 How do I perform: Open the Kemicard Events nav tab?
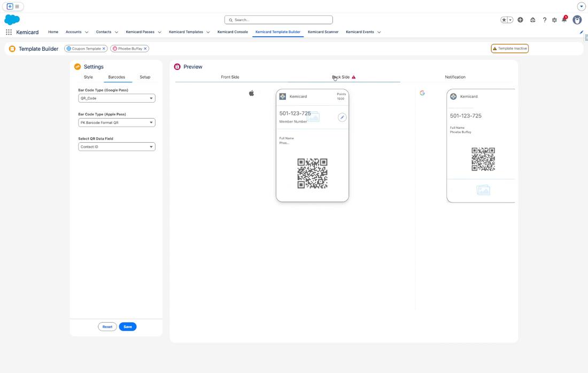click(x=360, y=32)
